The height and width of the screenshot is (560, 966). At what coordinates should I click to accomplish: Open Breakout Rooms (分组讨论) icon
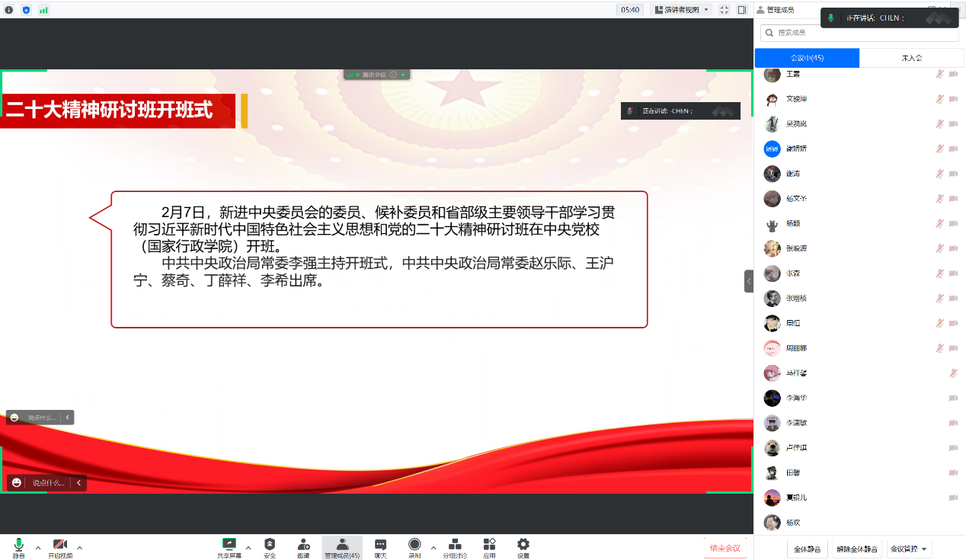[x=455, y=545]
